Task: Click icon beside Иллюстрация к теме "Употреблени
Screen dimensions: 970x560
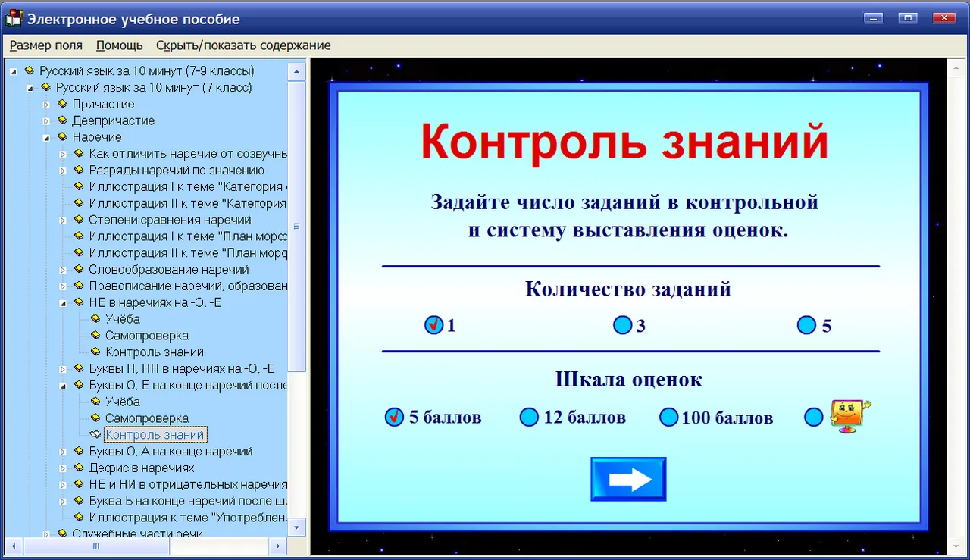Action: (x=79, y=518)
